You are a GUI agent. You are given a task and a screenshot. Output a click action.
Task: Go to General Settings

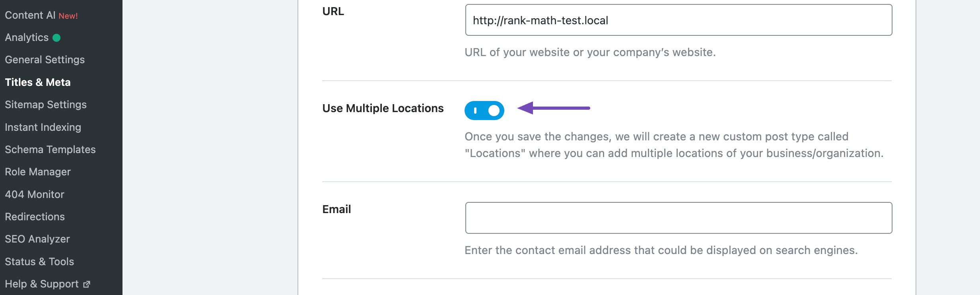[x=45, y=60]
